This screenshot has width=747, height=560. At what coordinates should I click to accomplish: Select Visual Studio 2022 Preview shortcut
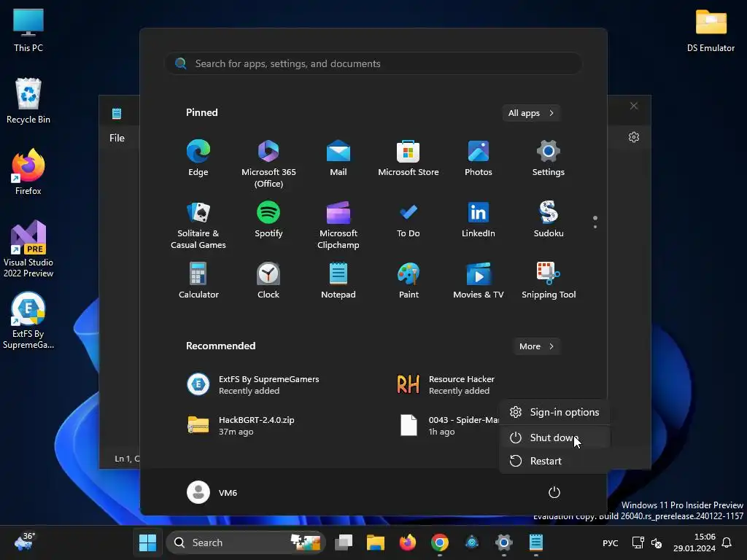click(28, 249)
